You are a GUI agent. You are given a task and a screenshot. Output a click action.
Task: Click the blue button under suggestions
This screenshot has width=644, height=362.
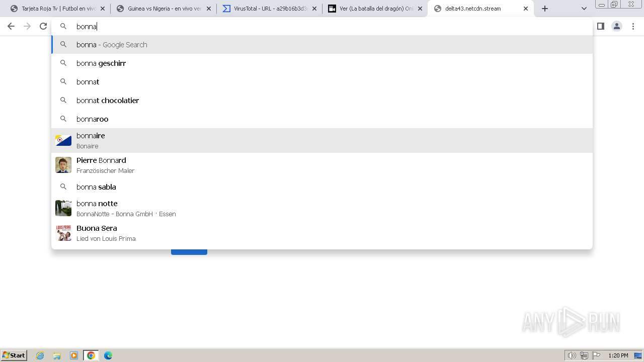coord(189,251)
